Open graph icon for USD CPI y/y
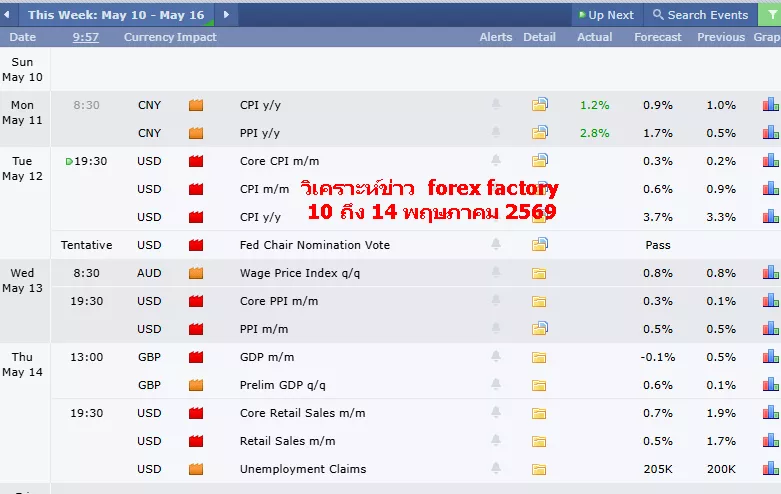The image size is (781, 494). pyautogui.click(x=771, y=217)
